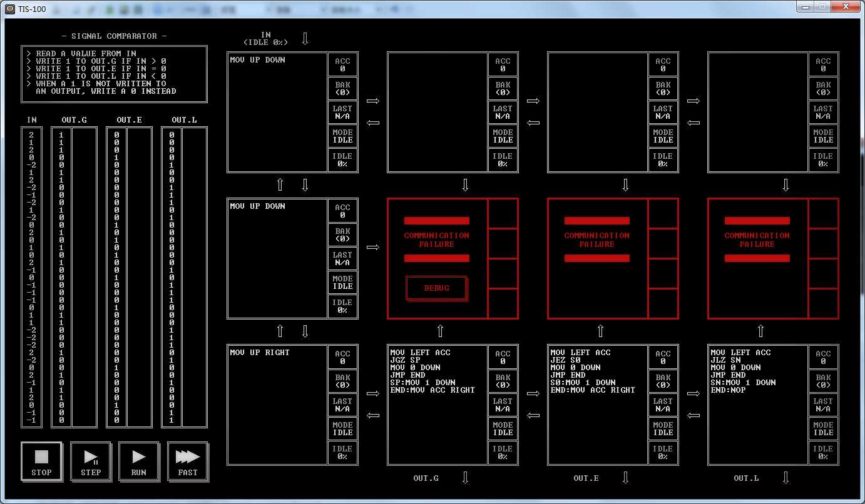
Task: Click the "WRITE 1 TO OUT.G IF IN > 0" line
Action: tap(101, 61)
